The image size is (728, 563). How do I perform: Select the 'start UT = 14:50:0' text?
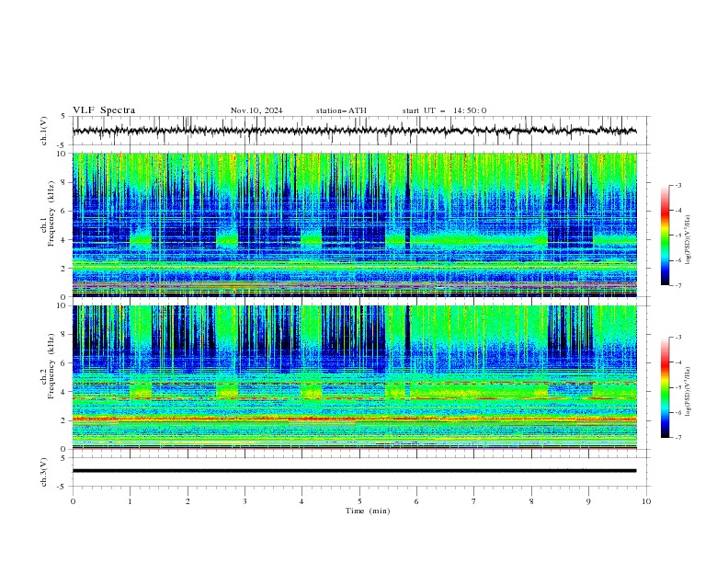tap(444, 110)
